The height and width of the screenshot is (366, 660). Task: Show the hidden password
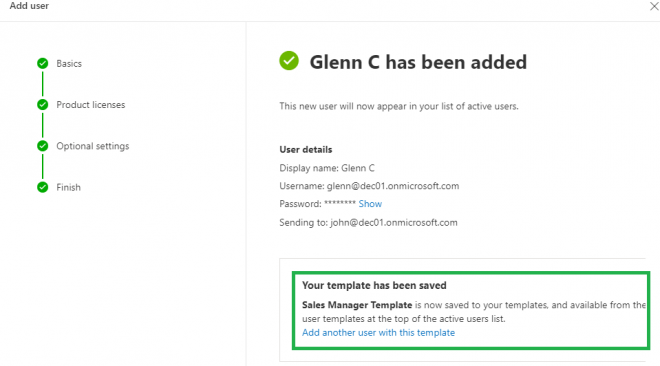pos(370,204)
